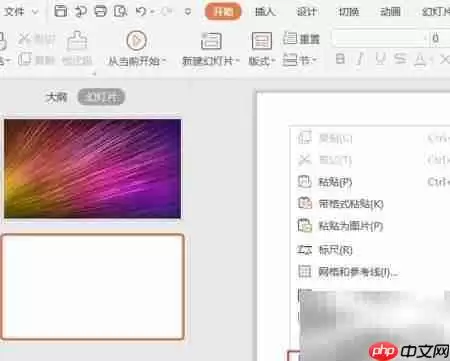This screenshot has width=450, height=361.
Task: Switch to the 大纲 outline tab
Action: tap(56, 97)
